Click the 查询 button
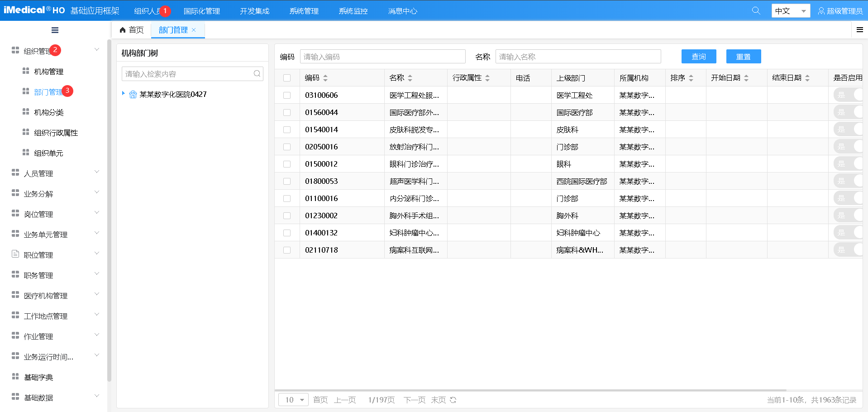This screenshot has width=868, height=412. pyautogui.click(x=698, y=57)
